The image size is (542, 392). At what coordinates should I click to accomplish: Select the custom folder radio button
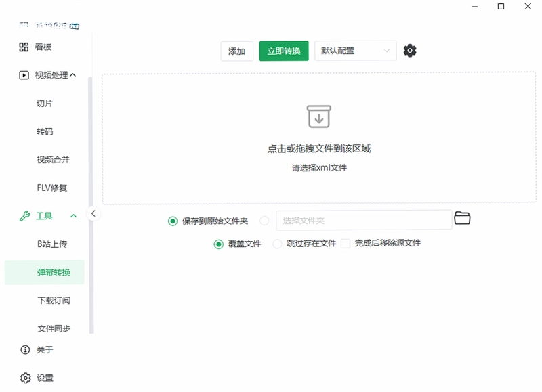(264, 221)
